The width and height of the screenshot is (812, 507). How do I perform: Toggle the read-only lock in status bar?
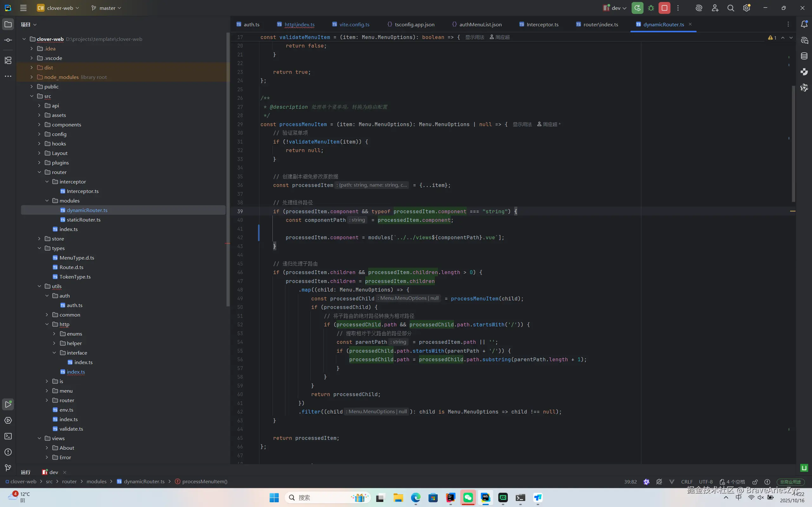point(755,482)
